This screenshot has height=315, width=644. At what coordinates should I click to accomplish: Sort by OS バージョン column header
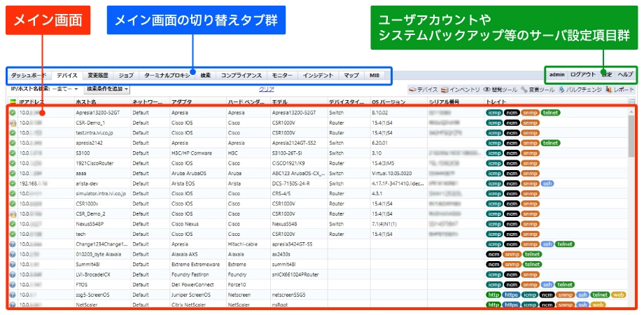(x=398, y=102)
